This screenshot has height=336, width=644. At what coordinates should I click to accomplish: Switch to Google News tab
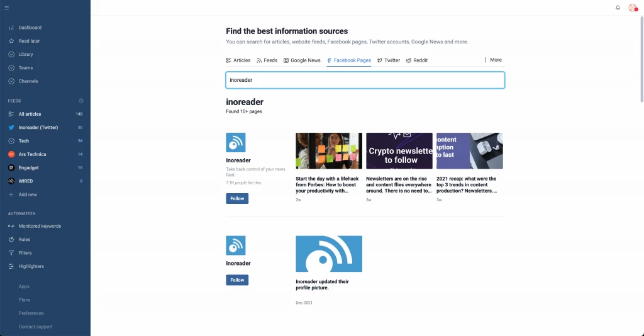[x=302, y=60]
